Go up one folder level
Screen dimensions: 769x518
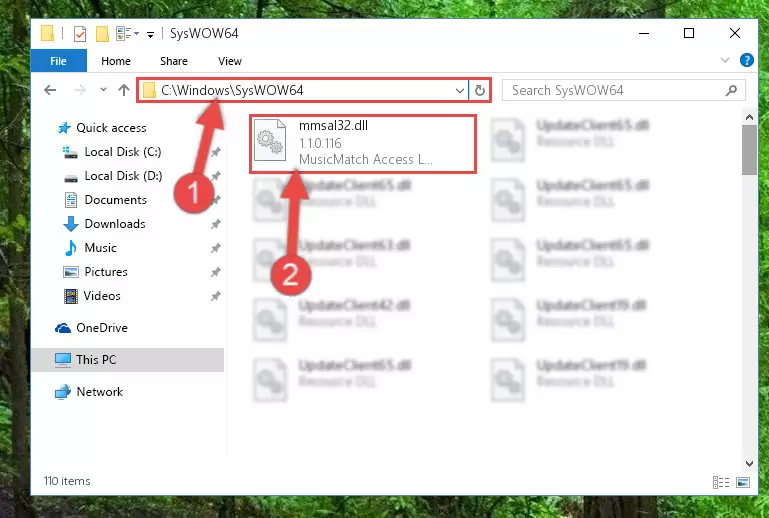pyautogui.click(x=124, y=90)
